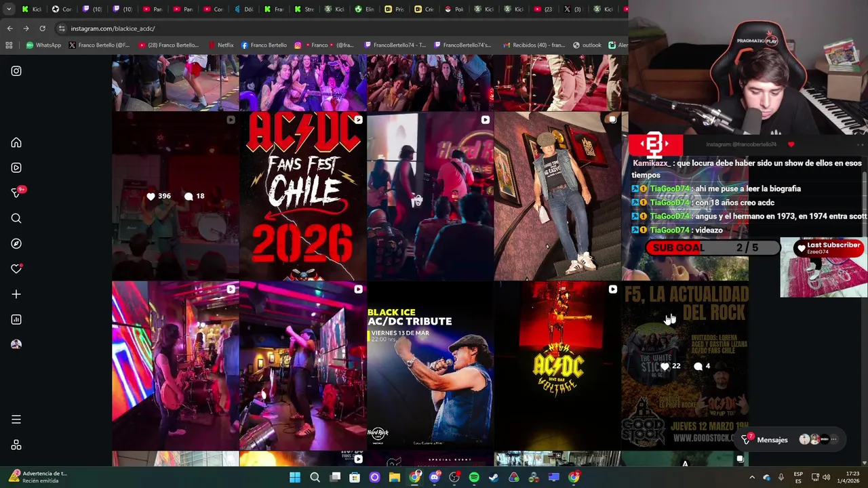Image resolution: width=868 pixels, height=488 pixels.
Task: Open Microsoft Store from the taskbar
Action: pos(355,477)
